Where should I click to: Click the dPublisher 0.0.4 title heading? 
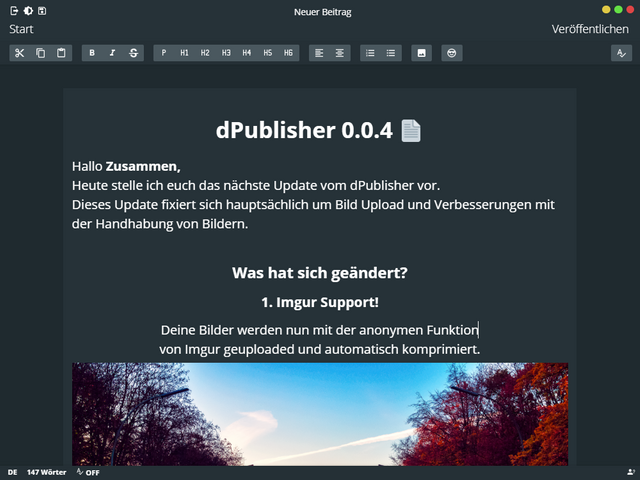[x=304, y=130]
